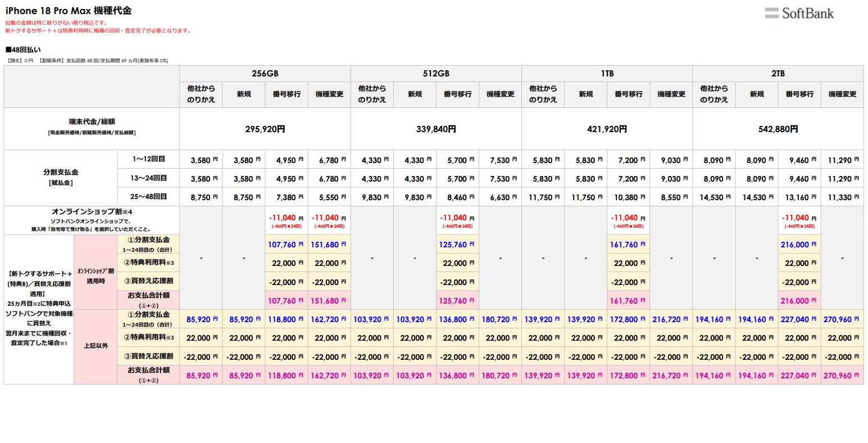
Task: Click '他社からのりかえ' header under 256GB
Action: pyautogui.click(x=201, y=94)
